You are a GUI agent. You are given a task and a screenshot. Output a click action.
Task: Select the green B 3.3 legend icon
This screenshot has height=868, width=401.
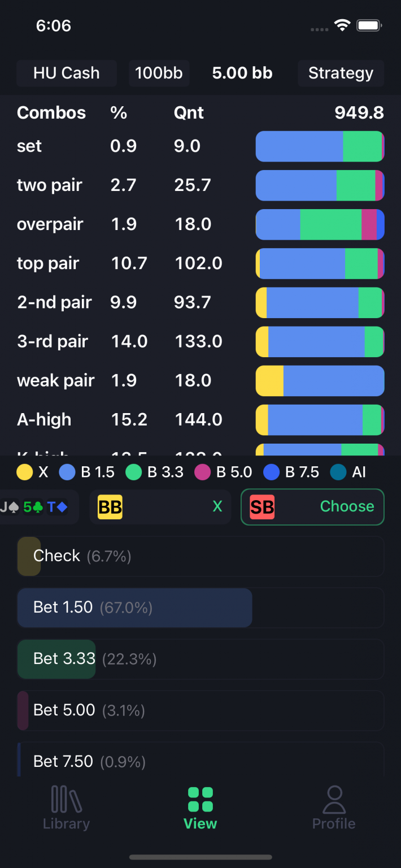134,472
